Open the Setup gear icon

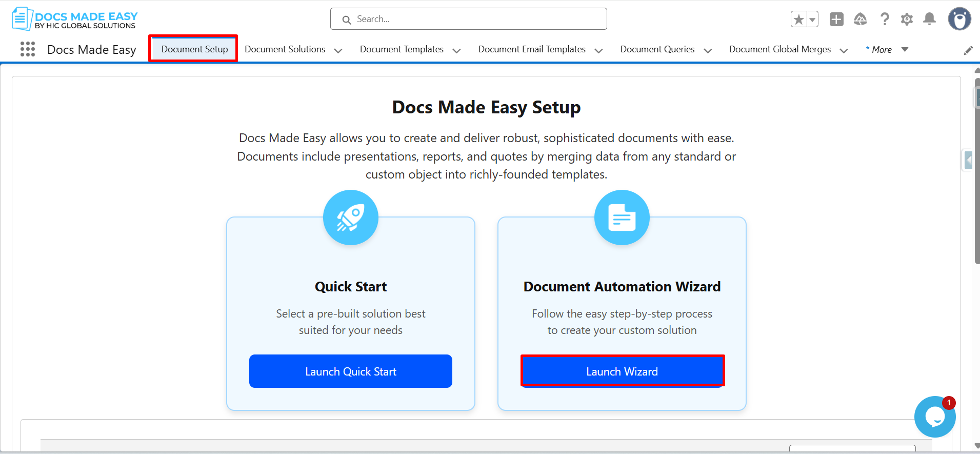[x=907, y=19]
